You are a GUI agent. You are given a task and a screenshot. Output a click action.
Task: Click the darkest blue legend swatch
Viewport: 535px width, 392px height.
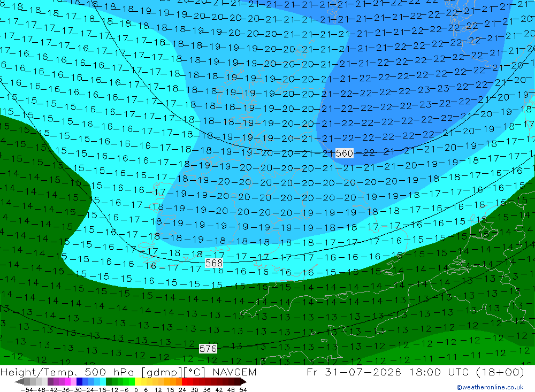(x=79, y=381)
